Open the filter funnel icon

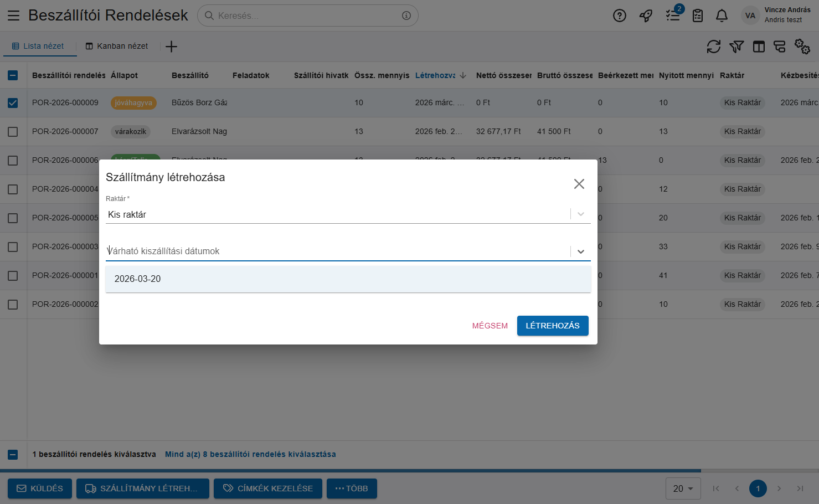736,47
